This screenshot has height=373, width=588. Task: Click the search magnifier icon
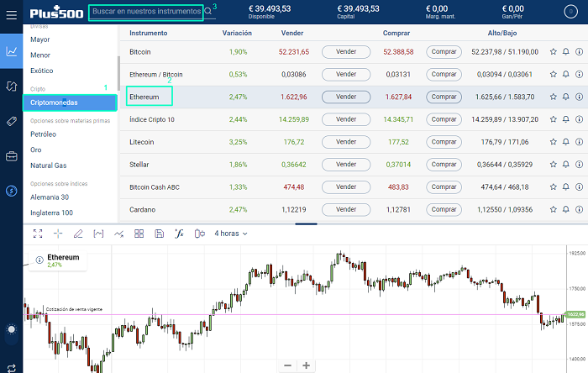(208, 11)
